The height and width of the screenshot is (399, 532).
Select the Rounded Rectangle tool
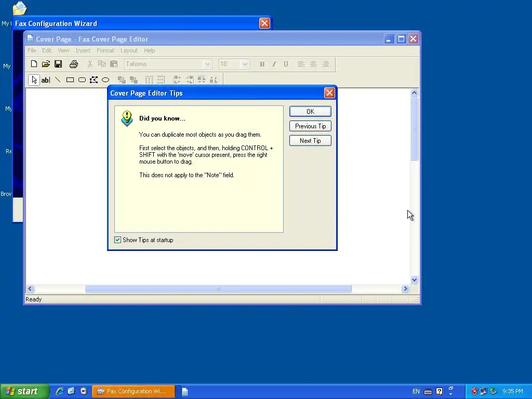pos(82,80)
